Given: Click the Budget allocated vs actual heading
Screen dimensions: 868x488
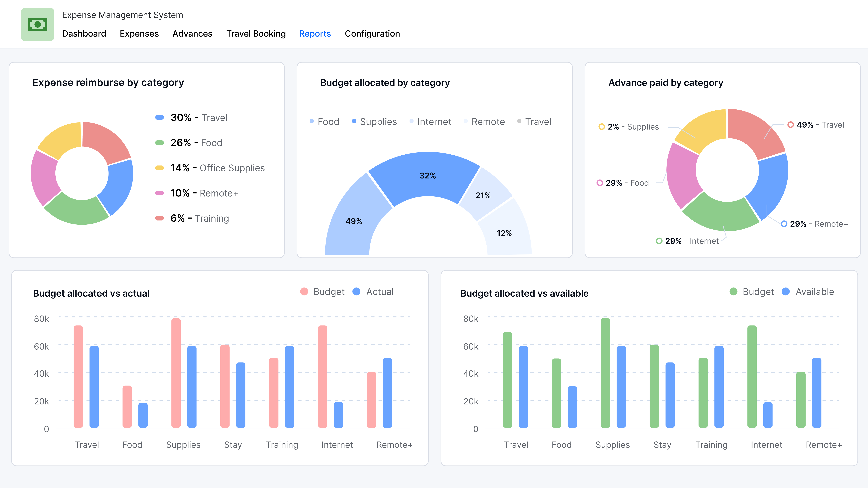Looking at the screenshot, I should point(91,293).
